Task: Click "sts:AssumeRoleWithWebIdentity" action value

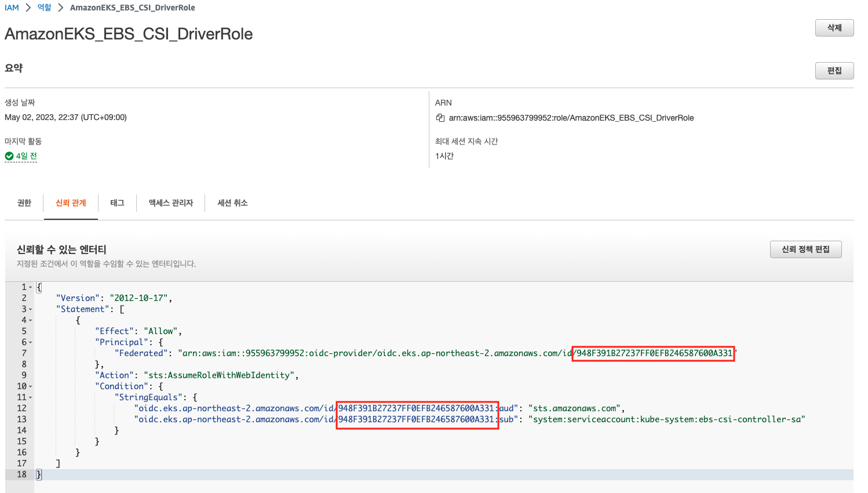Action: 219,375
